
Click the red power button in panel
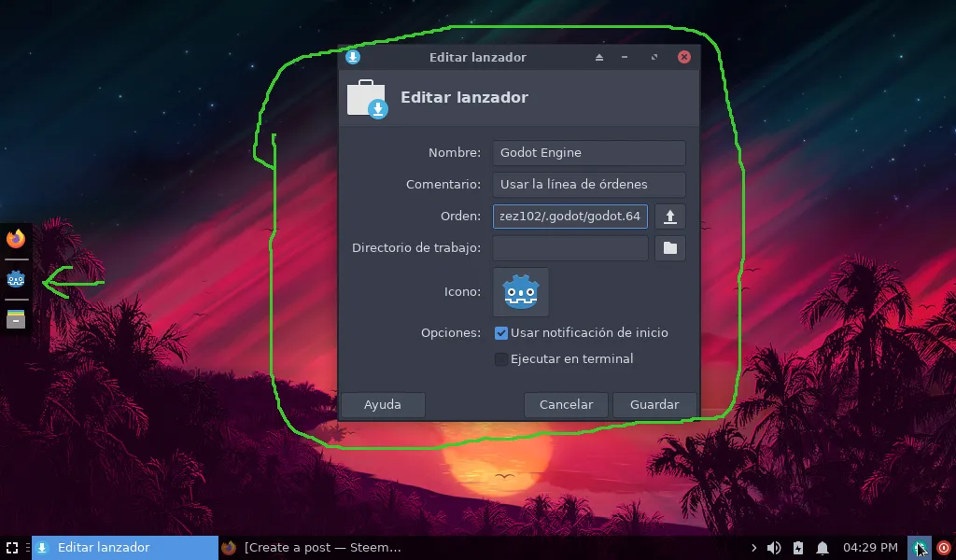click(944, 548)
